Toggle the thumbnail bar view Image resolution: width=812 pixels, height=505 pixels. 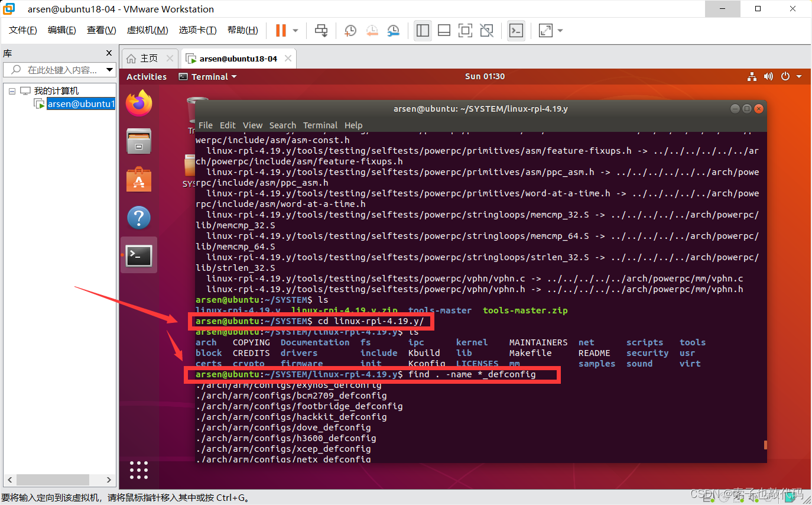(444, 30)
